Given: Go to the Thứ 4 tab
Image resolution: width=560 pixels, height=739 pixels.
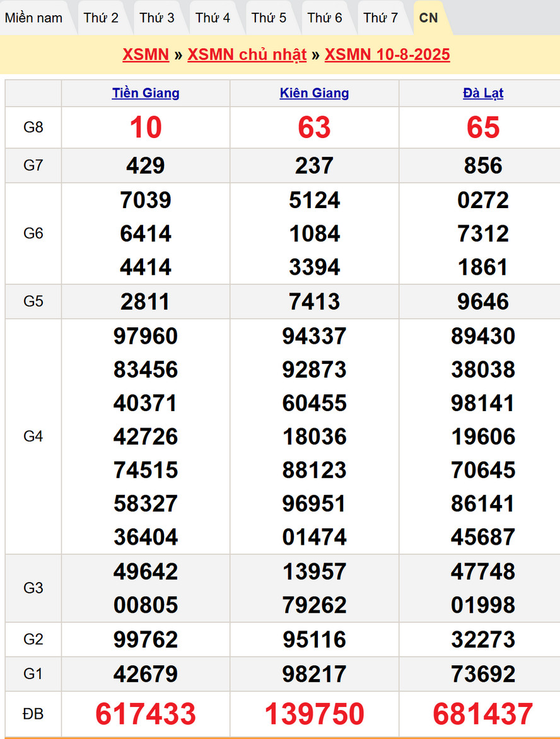Looking at the screenshot, I should tap(213, 18).
